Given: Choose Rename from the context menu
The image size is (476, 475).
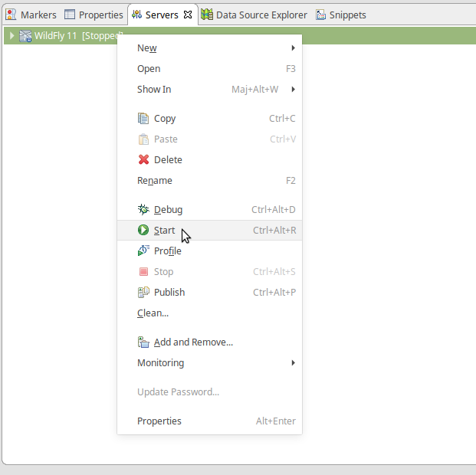Looking at the screenshot, I should pos(209,181).
